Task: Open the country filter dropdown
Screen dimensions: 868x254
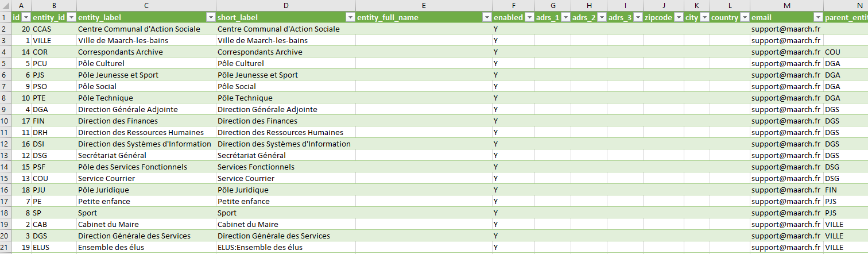Action: 744,18
